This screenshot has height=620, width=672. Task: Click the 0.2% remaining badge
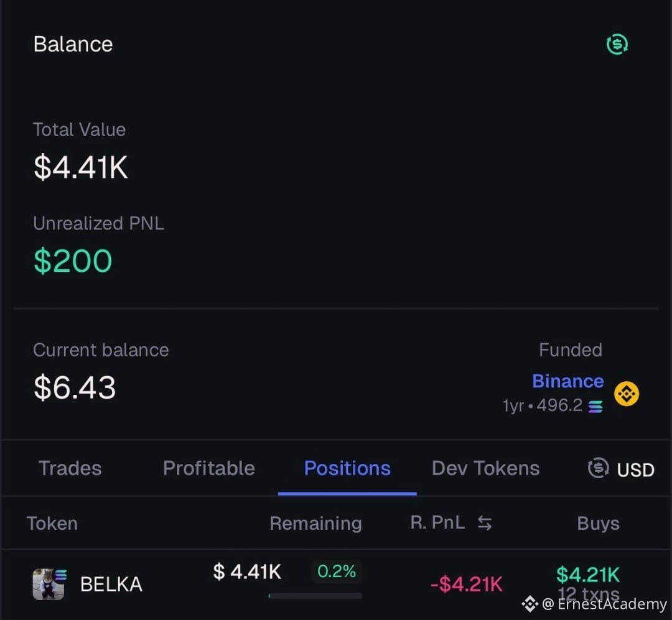(337, 571)
